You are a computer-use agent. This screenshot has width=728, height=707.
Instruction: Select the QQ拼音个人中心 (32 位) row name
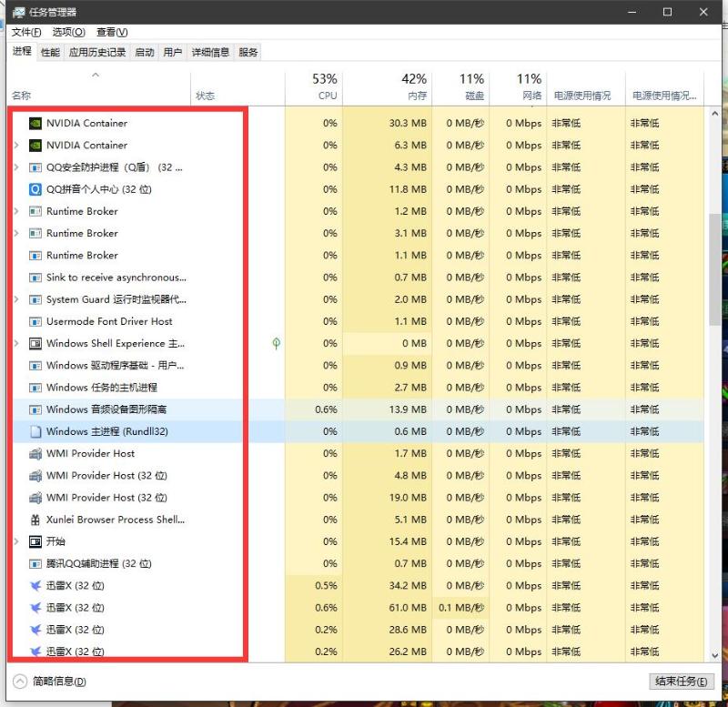99,189
